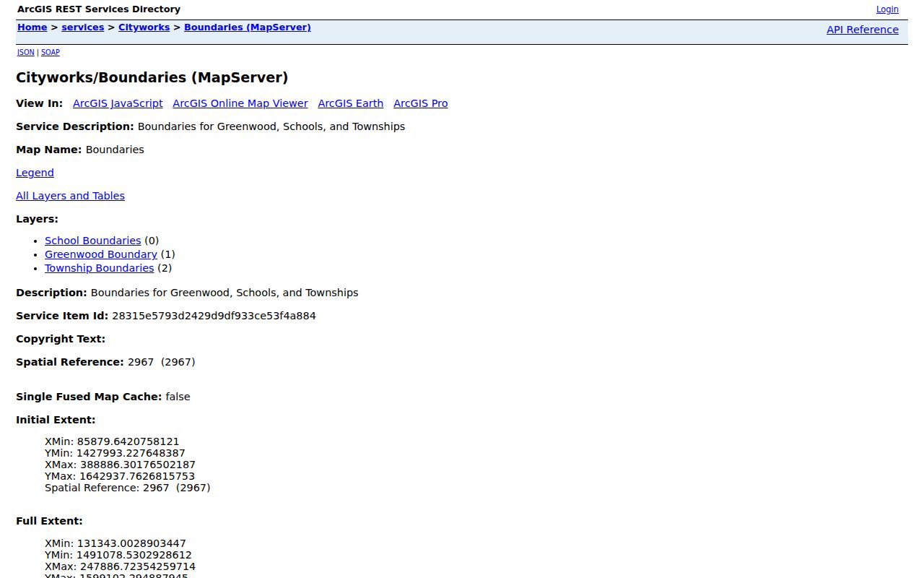
Task: Open the SOAP format link
Action: pyautogui.click(x=51, y=52)
